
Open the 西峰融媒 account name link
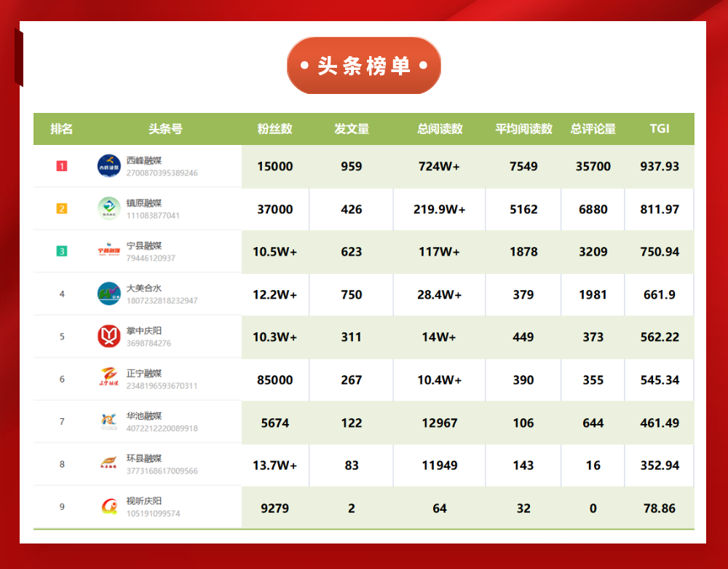tap(144, 160)
